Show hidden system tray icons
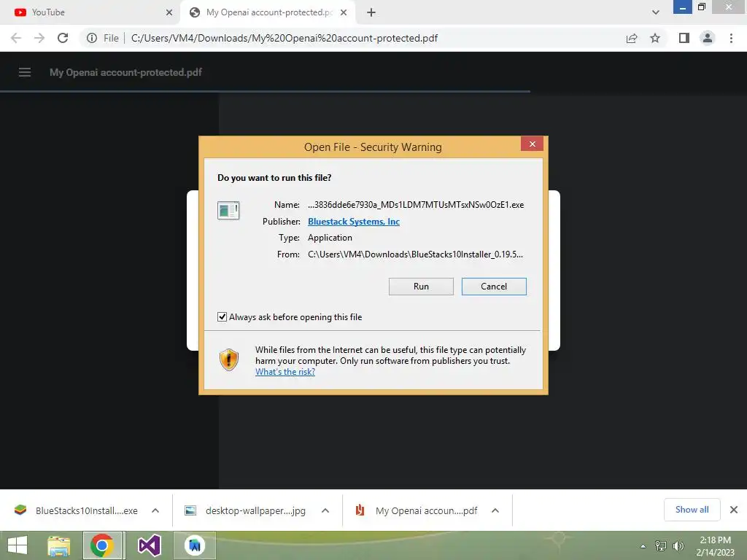The height and width of the screenshot is (560, 747). coord(643,546)
